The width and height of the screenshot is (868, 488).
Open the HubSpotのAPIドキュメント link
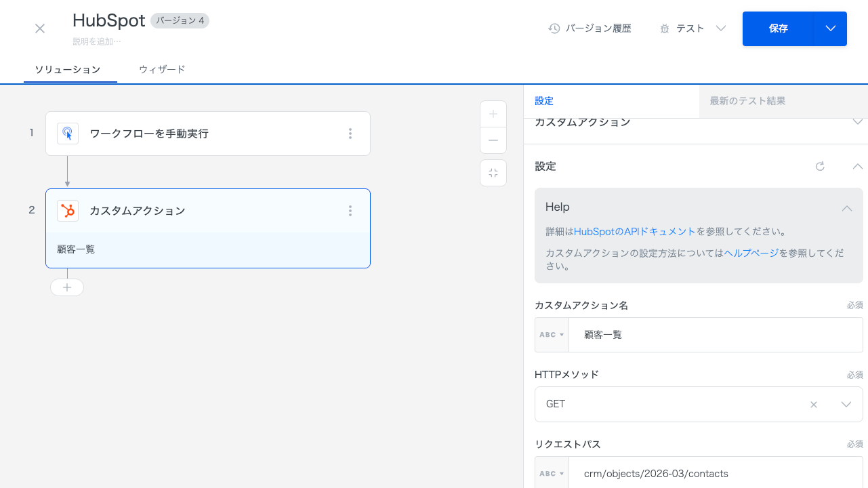[x=635, y=231]
